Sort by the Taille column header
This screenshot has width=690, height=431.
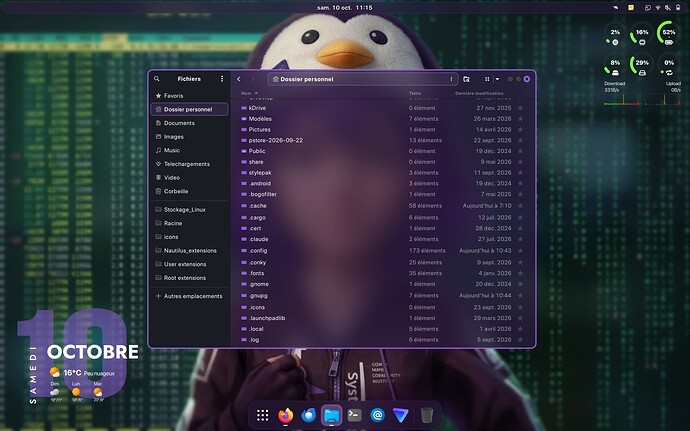point(415,93)
